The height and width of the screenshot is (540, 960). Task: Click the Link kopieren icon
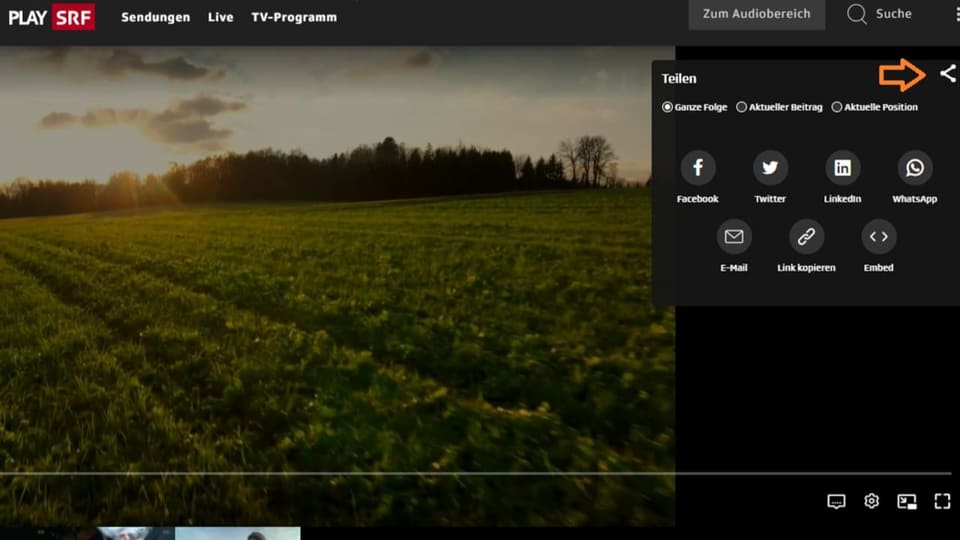(806, 237)
